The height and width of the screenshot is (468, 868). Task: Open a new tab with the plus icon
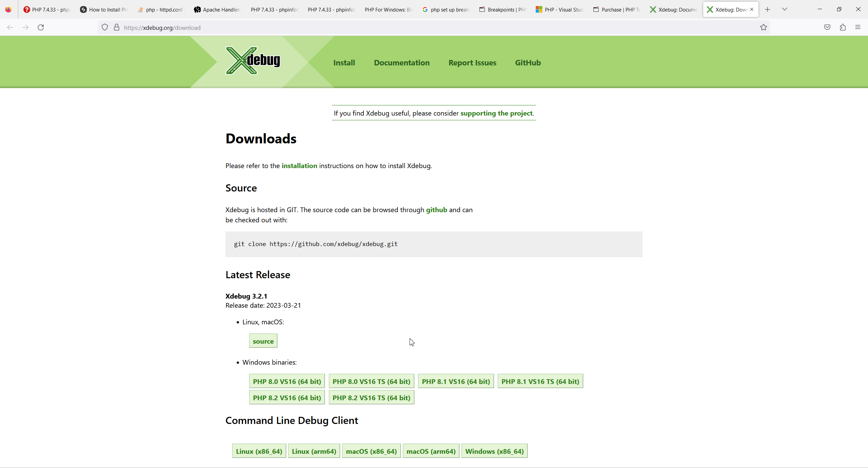click(768, 9)
